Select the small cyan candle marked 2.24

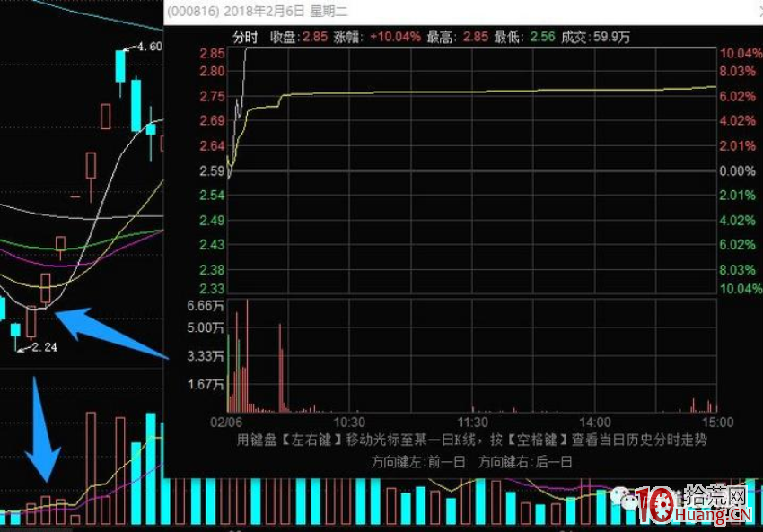[x=15, y=331]
